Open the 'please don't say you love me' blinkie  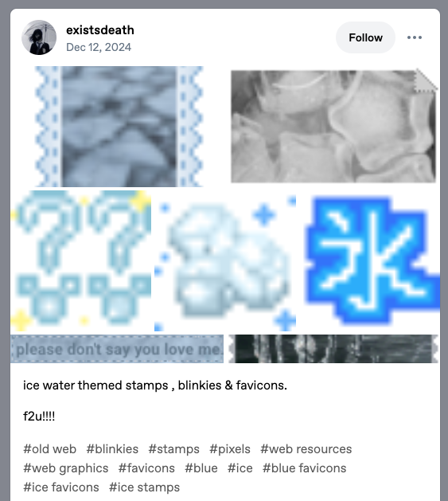click(x=117, y=349)
